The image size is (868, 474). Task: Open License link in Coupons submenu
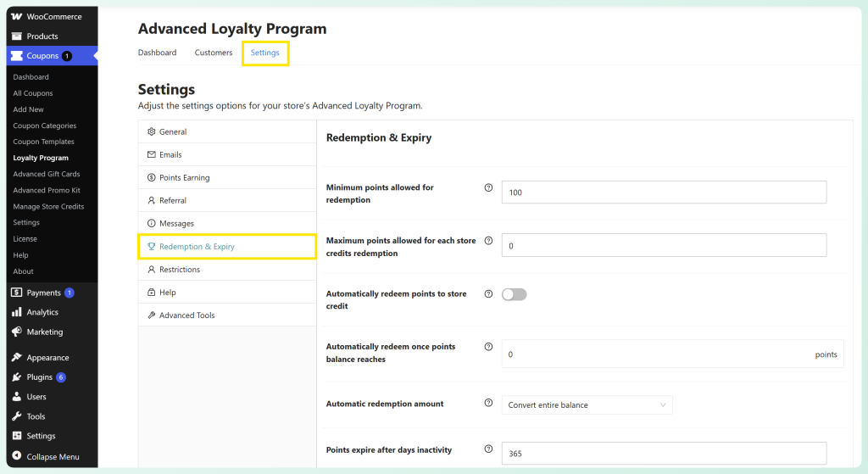(25, 238)
